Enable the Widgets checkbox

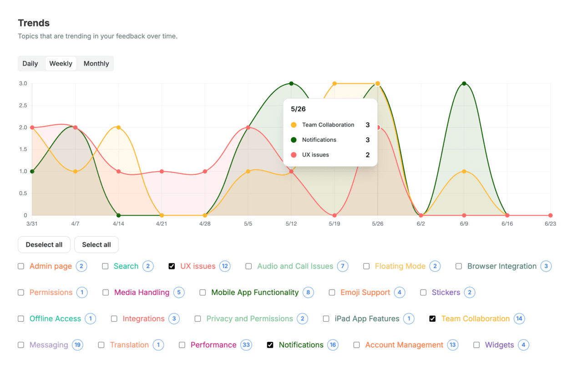click(x=476, y=345)
